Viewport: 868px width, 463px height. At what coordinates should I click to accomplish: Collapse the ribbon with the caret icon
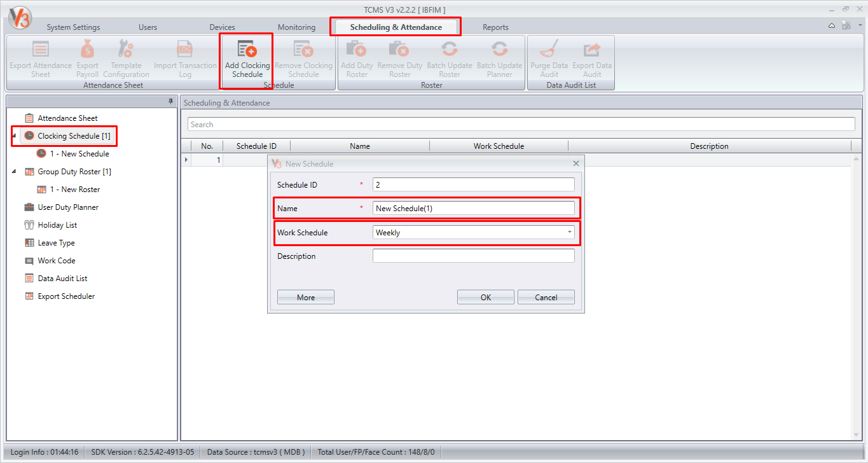pyautogui.click(x=832, y=26)
